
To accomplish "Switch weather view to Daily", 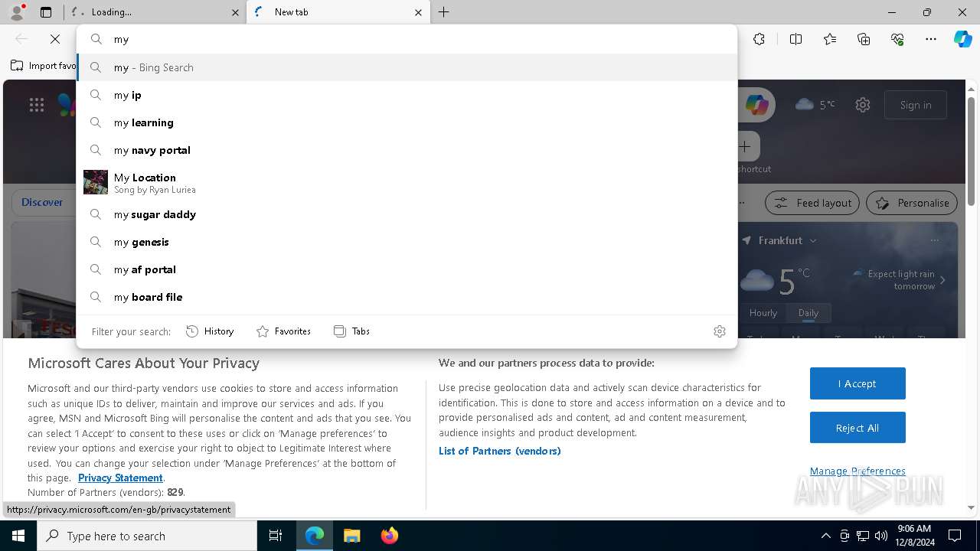I will pos(808,312).
